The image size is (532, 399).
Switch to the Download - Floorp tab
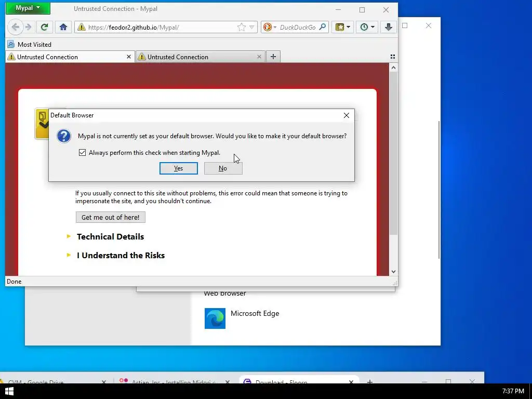tap(299, 380)
